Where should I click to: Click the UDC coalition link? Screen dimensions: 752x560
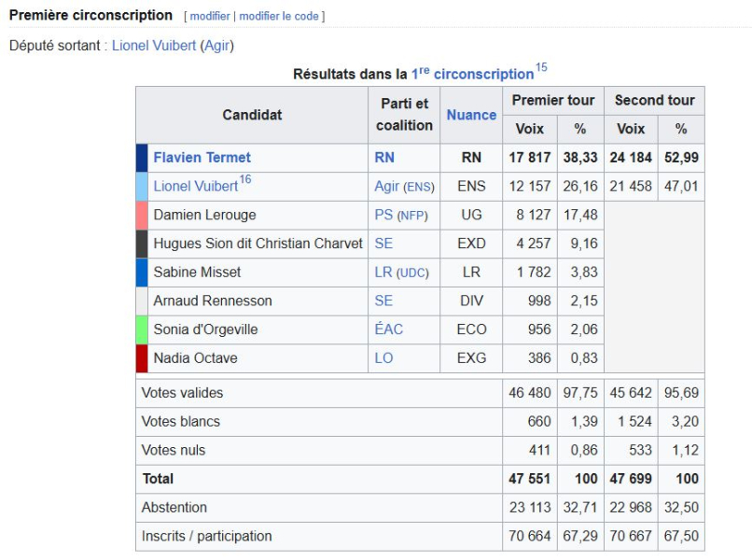pos(412,273)
